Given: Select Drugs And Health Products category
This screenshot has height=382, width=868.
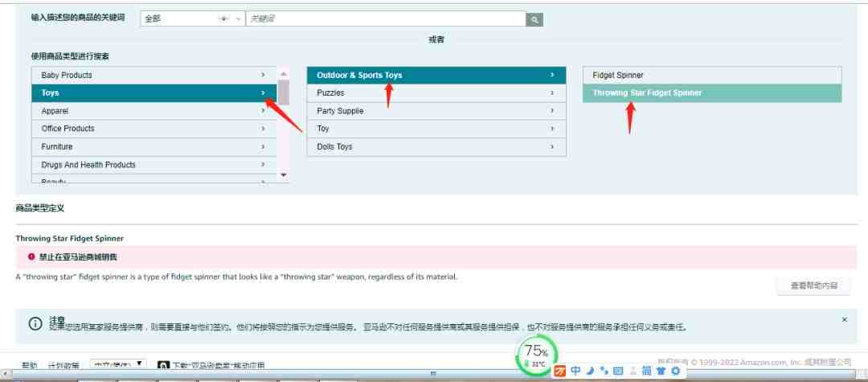Looking at the screenshot, I should point(154,165).
